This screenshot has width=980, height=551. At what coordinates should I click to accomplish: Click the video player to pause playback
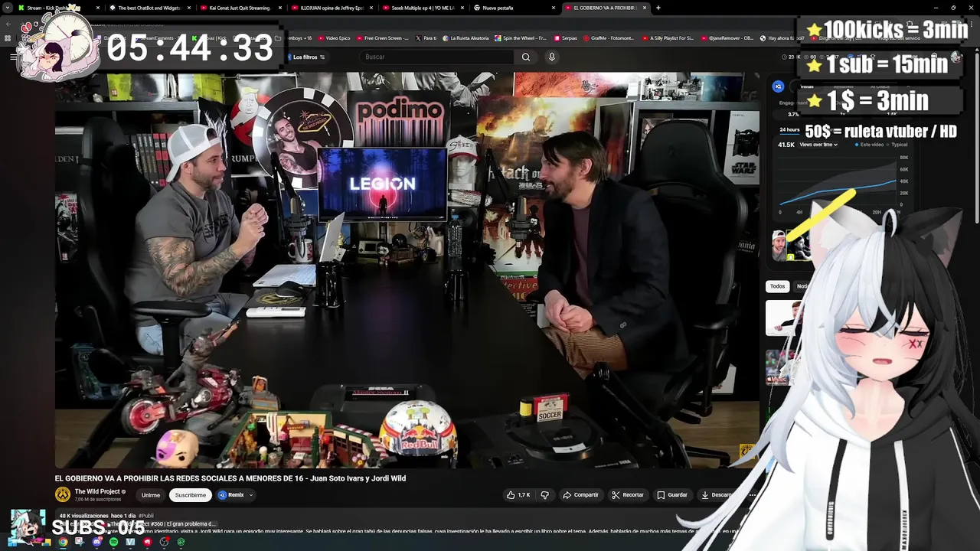pyautogui.click(x=407, y=269)
